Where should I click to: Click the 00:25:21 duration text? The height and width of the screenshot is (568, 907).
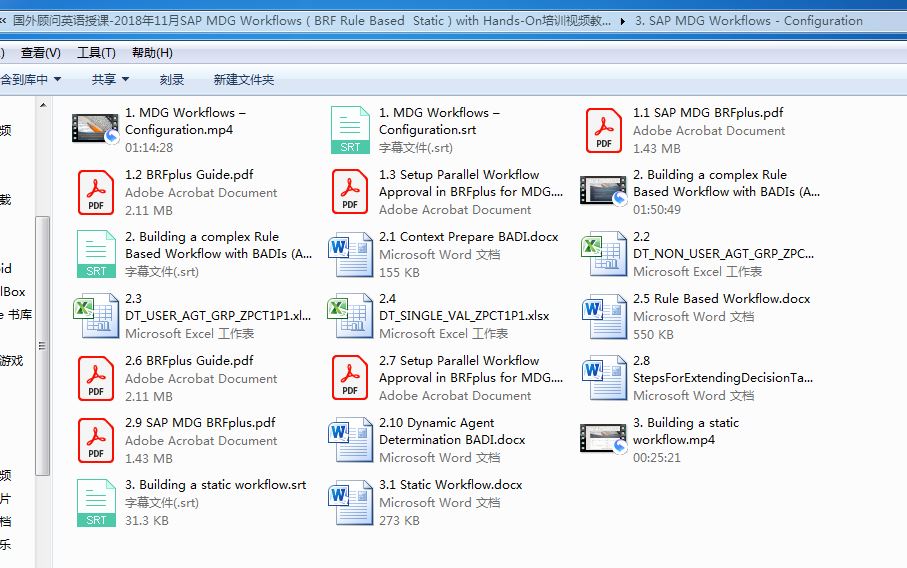657,458
